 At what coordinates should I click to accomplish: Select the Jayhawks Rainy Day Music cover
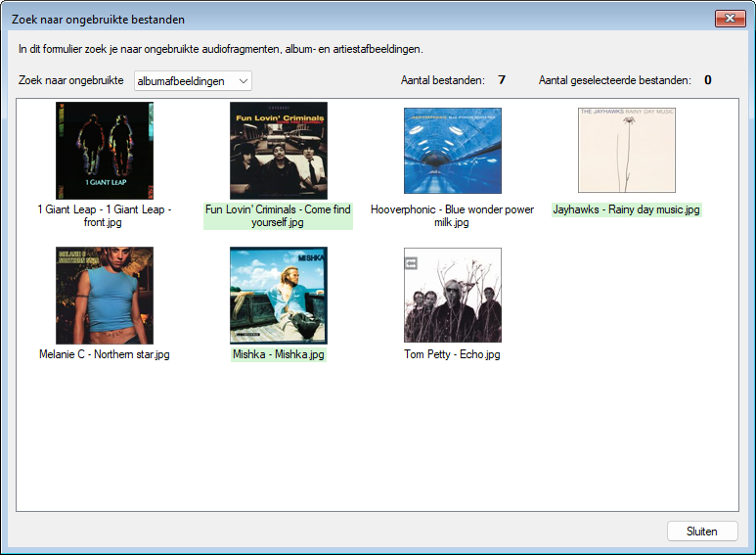point(627,150)
